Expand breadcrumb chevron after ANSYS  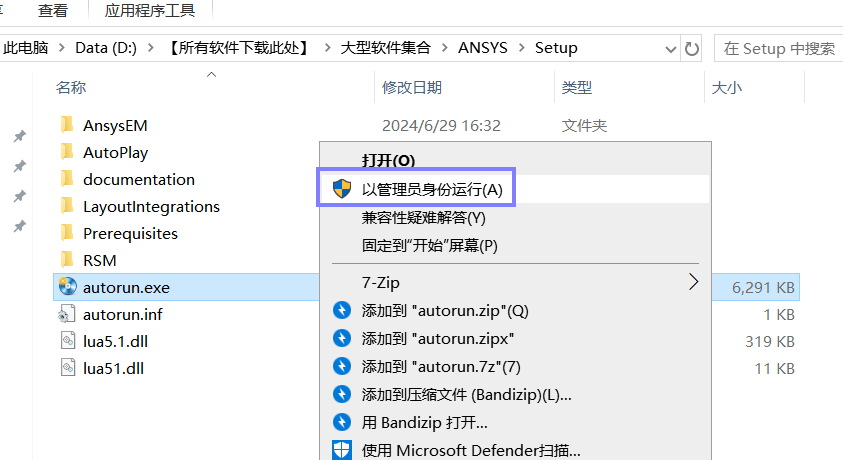521,48
